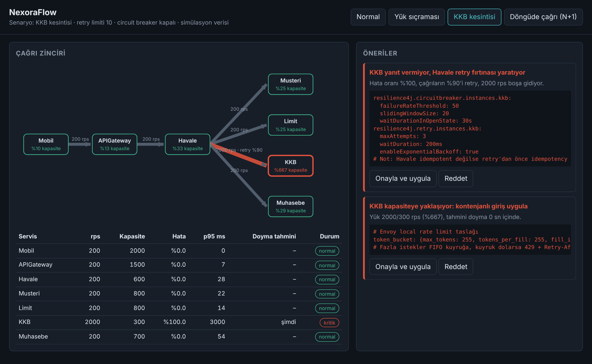This screenshot has width=592, height=364.
Task: Select the KKB kesintisi scenario tab
Action: pyautogui.click(x=474, y=17)
